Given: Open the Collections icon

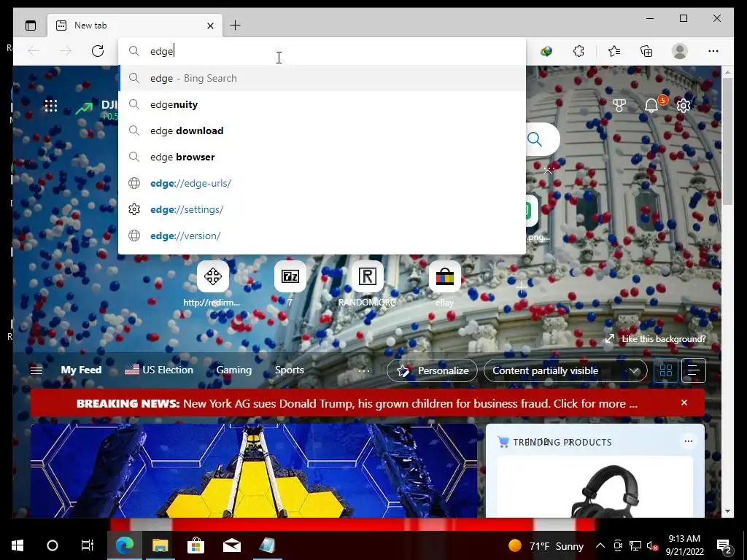Looking at the screenshot, I should (x=646, y=51).
